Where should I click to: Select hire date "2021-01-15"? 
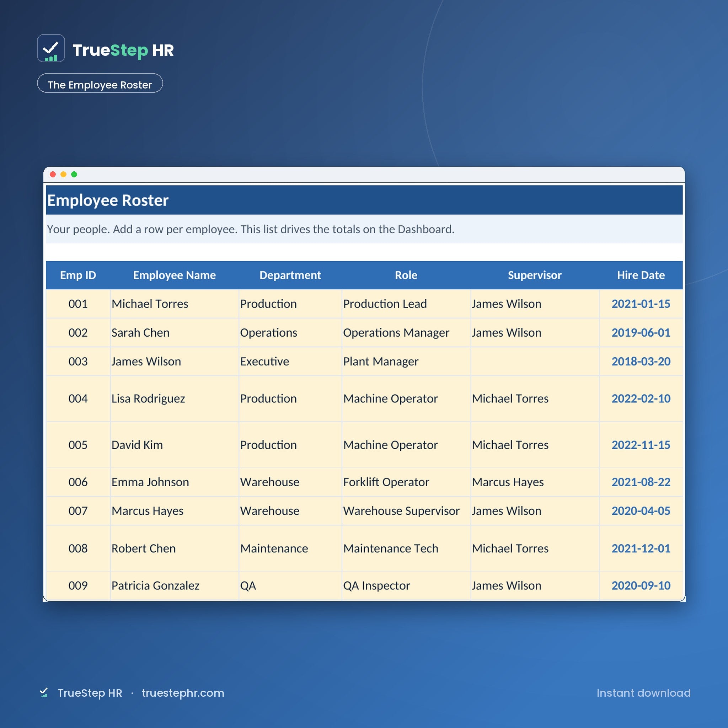pyautogui.click(x=641, y=304)
